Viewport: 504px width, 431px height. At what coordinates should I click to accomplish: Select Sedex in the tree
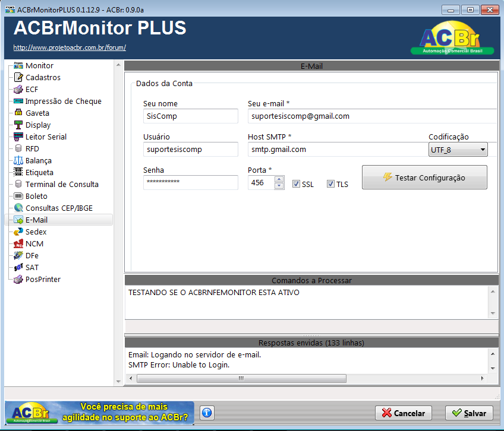pos(36,232)
